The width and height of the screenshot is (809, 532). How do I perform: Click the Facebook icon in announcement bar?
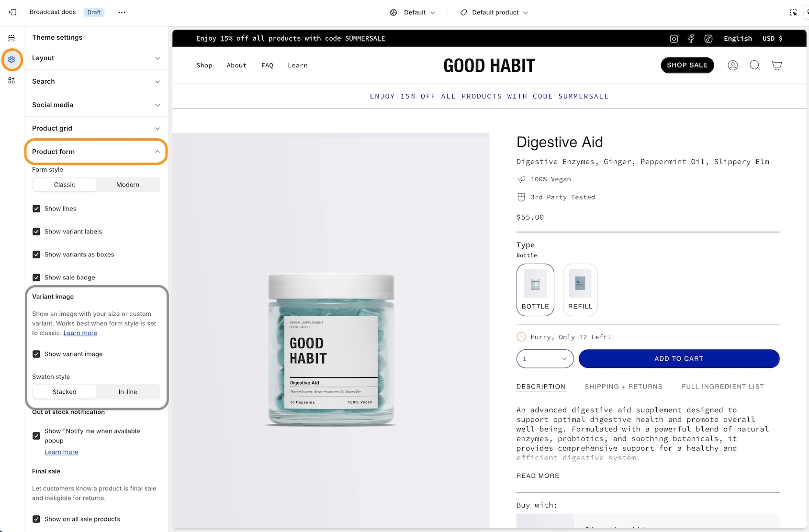coord(691,39)
